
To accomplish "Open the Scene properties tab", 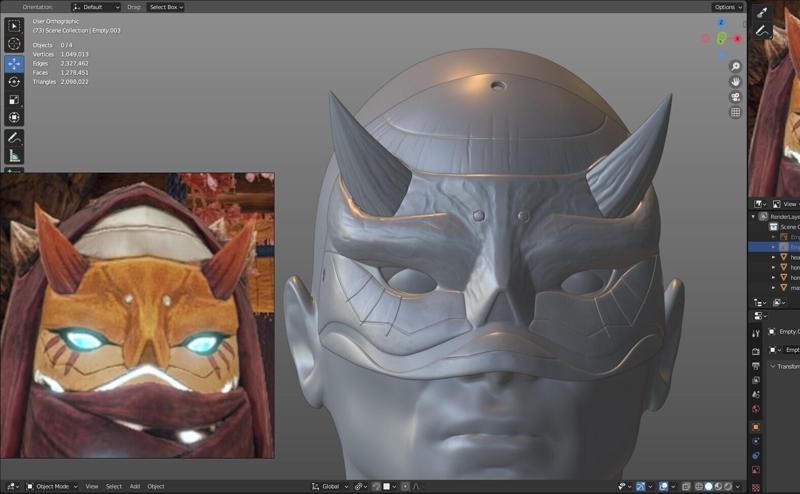I will point(756,394).
